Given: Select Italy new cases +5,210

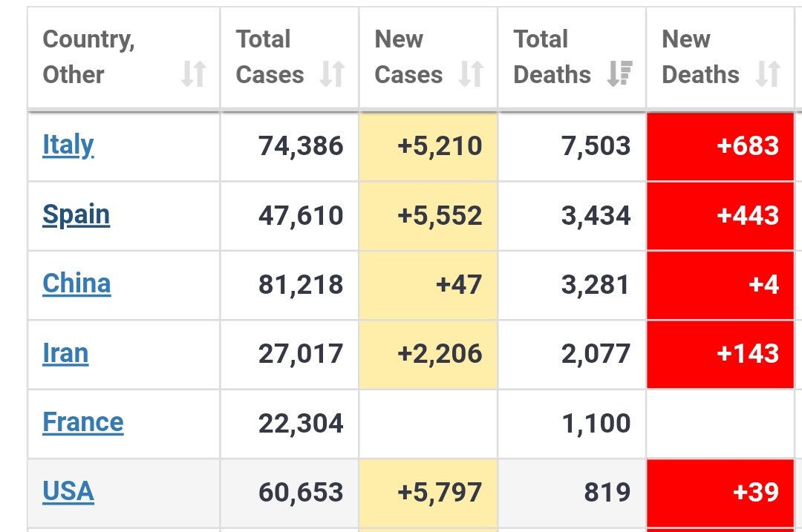Looking at the screenshot, I should point(440,146).
